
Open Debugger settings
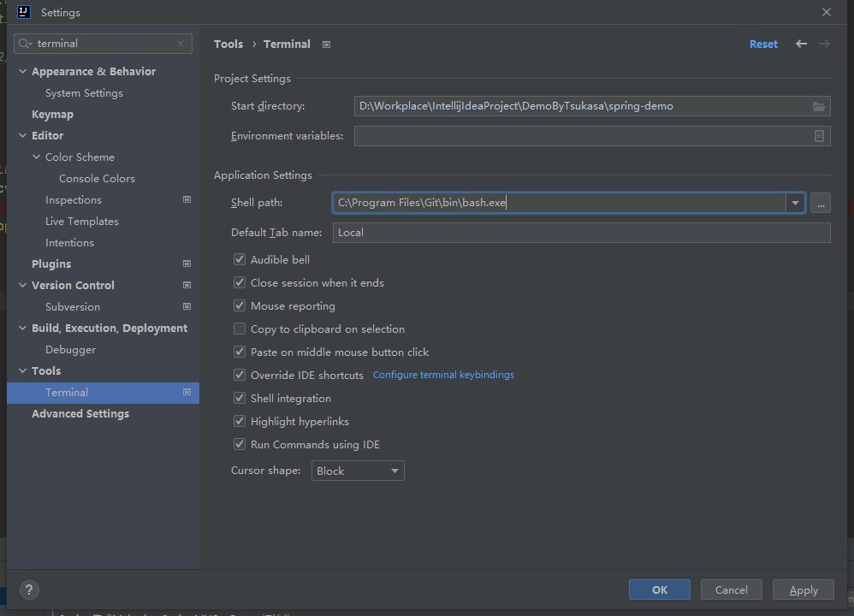coord(70,350)
